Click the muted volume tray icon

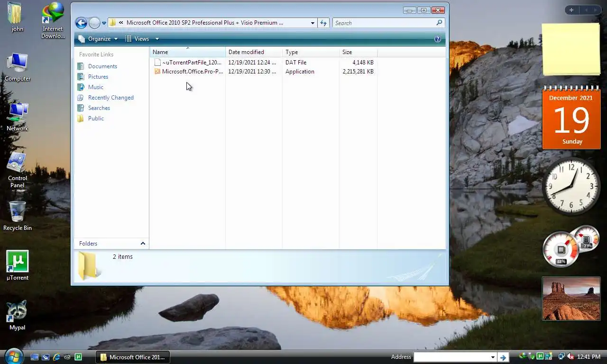tap(570, 356)
